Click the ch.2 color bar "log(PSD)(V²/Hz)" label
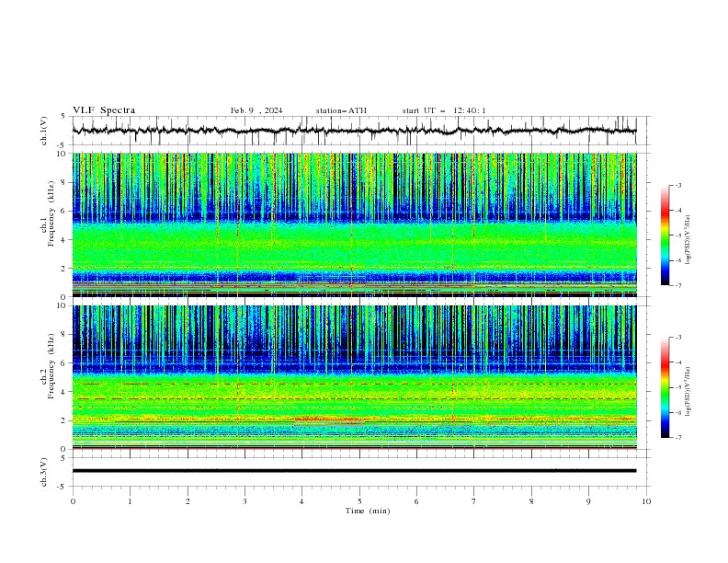The height and width of the screenshot is (563, 728). point(688,391)
